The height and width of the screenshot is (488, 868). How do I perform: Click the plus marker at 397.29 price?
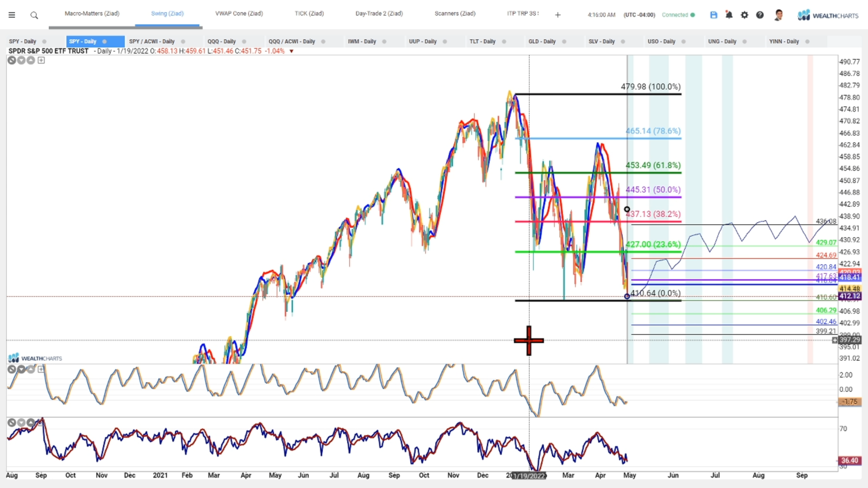pyautogui.click(x=835, y=340)
